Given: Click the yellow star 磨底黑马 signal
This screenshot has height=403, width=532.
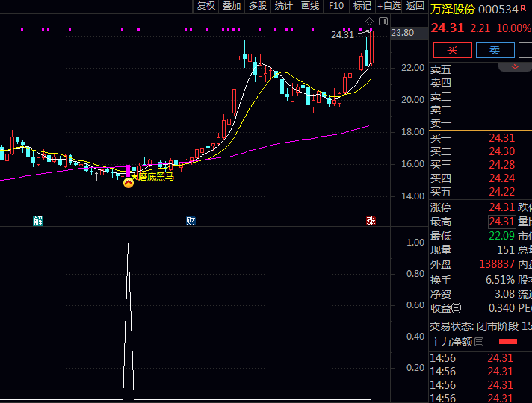Looking at the screenshot, I should coord(134,176).
